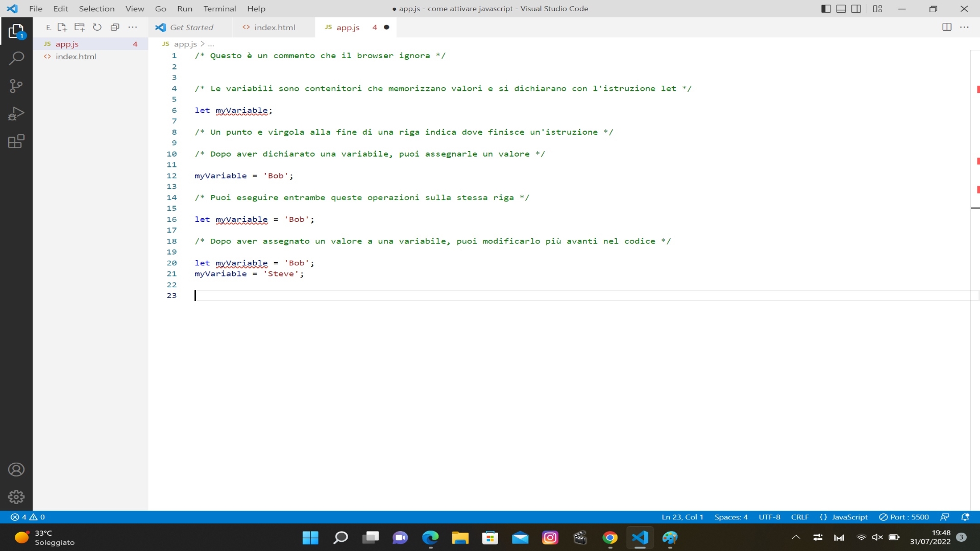Click the JavaScript language mode indicator
980x551 pixels.
point(850,517)
